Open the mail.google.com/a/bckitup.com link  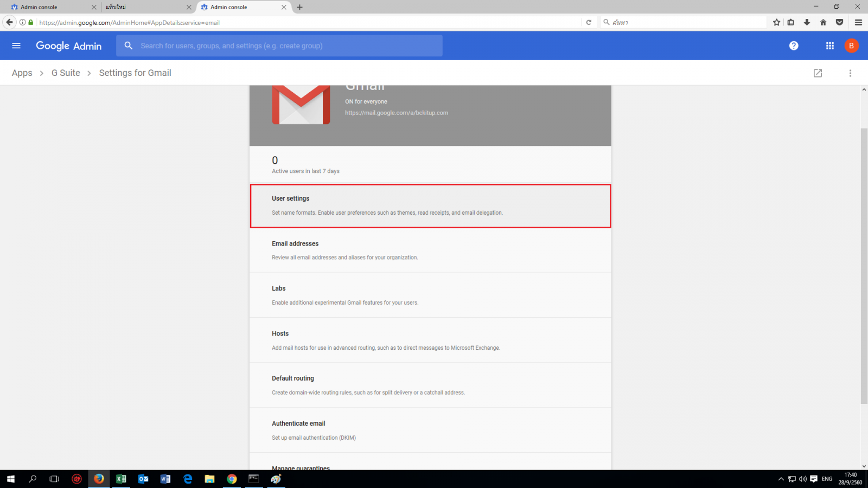[x=397, y=113]
